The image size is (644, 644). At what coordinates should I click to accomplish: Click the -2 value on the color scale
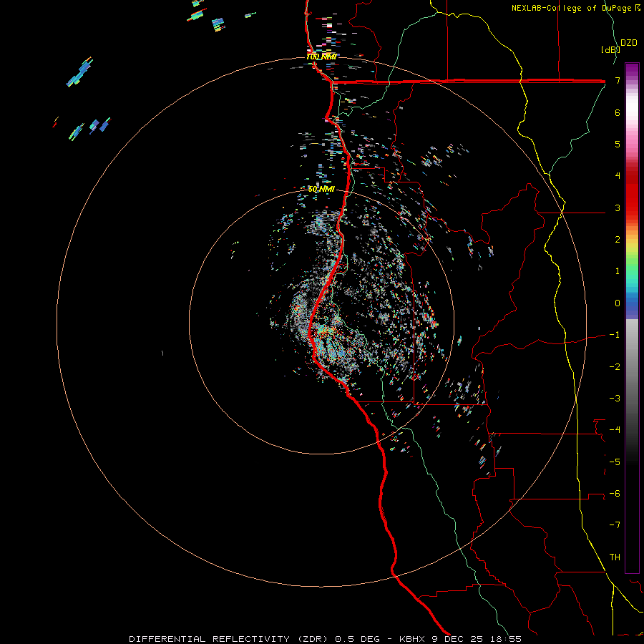coord(615,367)
